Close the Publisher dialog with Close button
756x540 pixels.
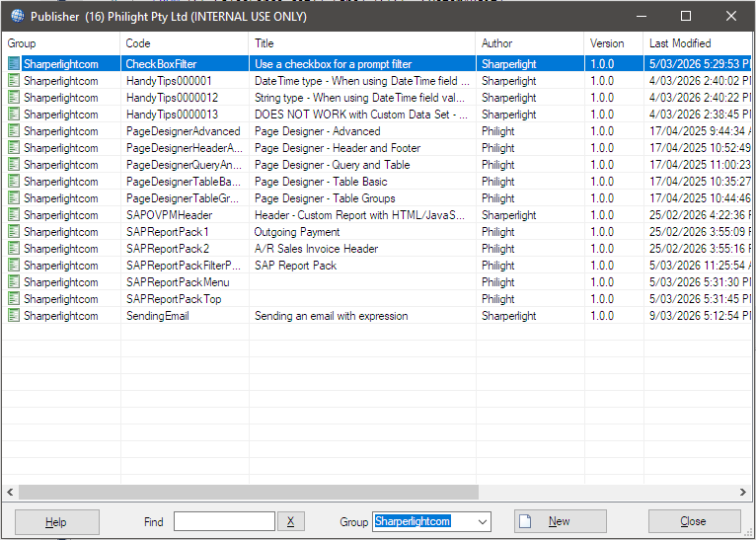pos(694,521)
